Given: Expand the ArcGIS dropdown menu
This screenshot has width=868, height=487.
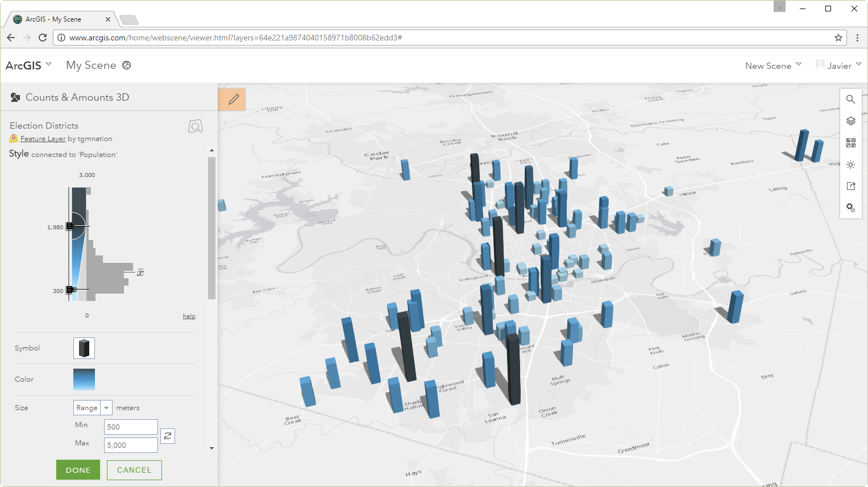Looking at the screenshot, I should [28, 65].
